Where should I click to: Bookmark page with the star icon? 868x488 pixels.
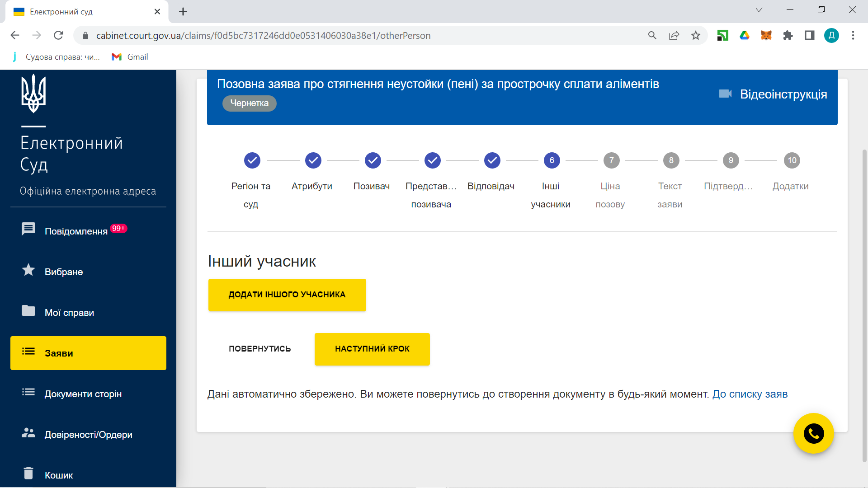tap(695, 35)
